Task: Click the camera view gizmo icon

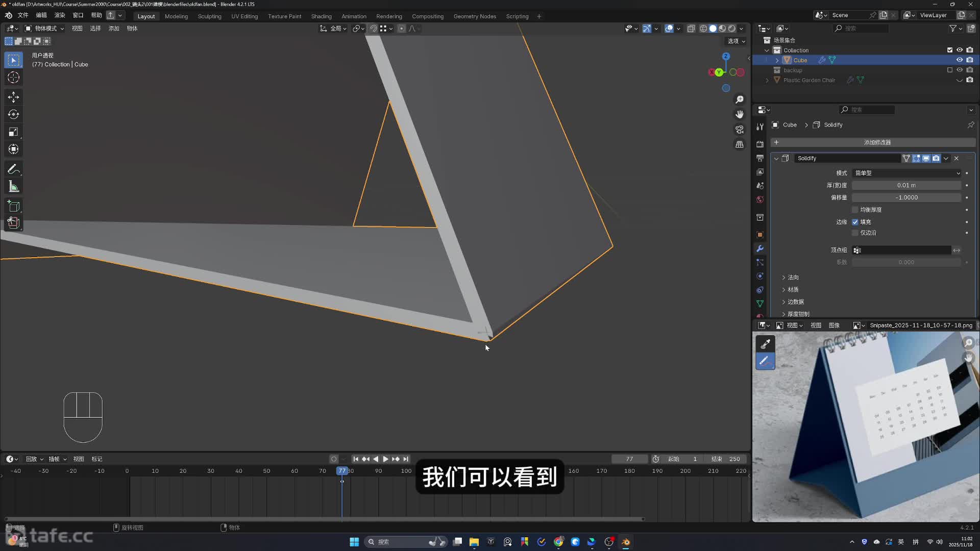Action: (x=740, y=130)
